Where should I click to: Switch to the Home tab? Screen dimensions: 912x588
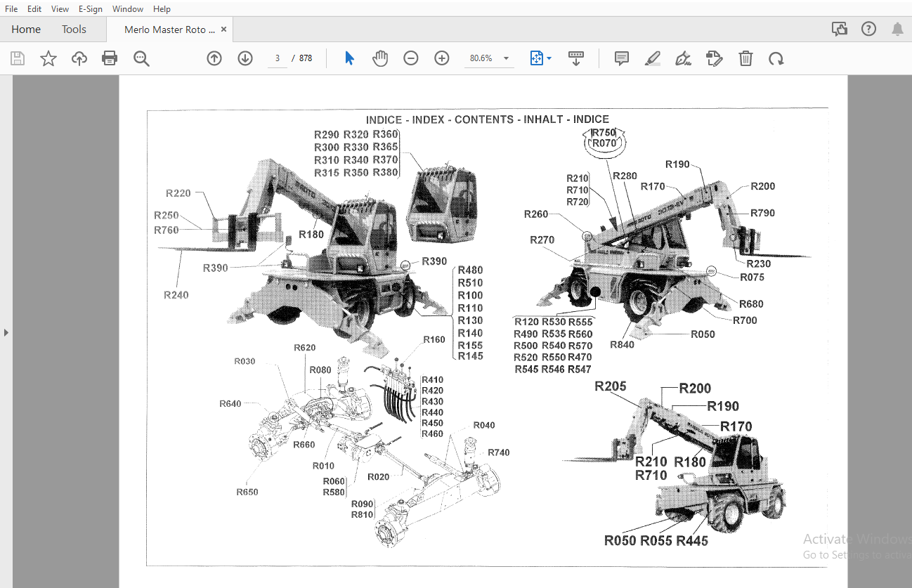[x=26, y=30]
